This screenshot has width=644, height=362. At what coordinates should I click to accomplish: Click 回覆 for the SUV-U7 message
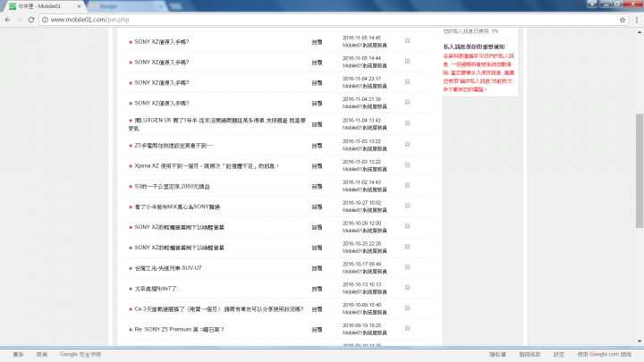(317, 268)
